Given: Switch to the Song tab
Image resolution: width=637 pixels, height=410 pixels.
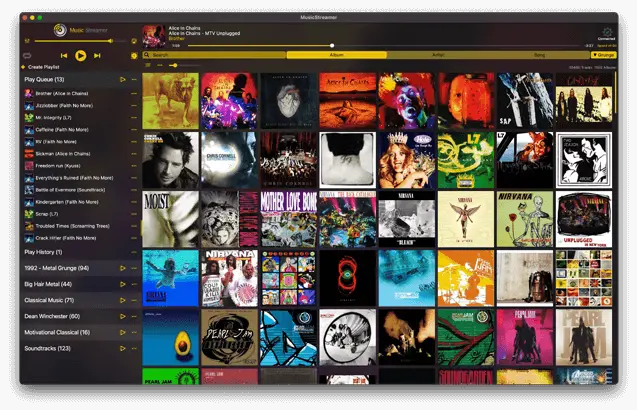Looking at the screenshot, I should [540, 55].
